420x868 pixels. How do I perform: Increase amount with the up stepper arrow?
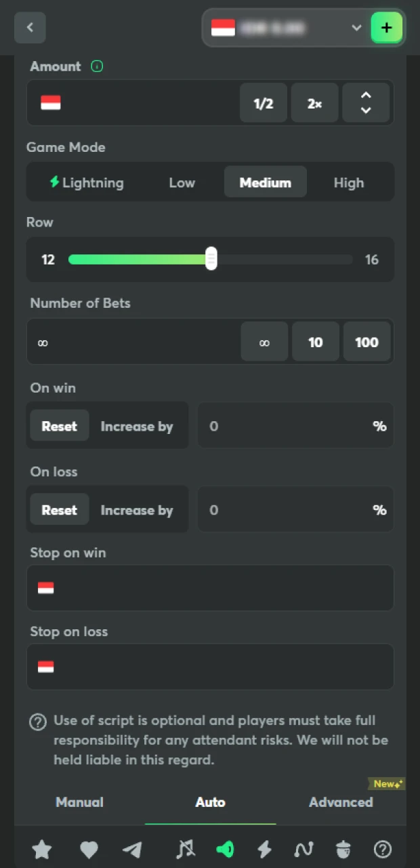(x=366, y=95)
